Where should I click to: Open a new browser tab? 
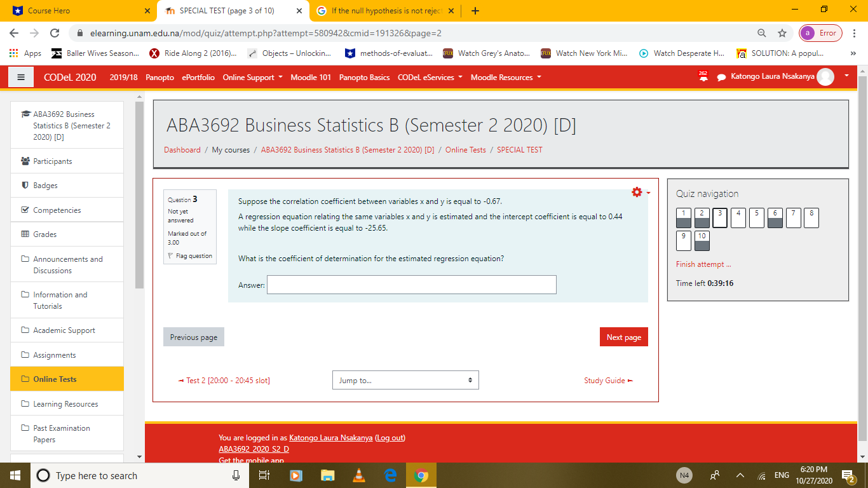coord(475,11)
